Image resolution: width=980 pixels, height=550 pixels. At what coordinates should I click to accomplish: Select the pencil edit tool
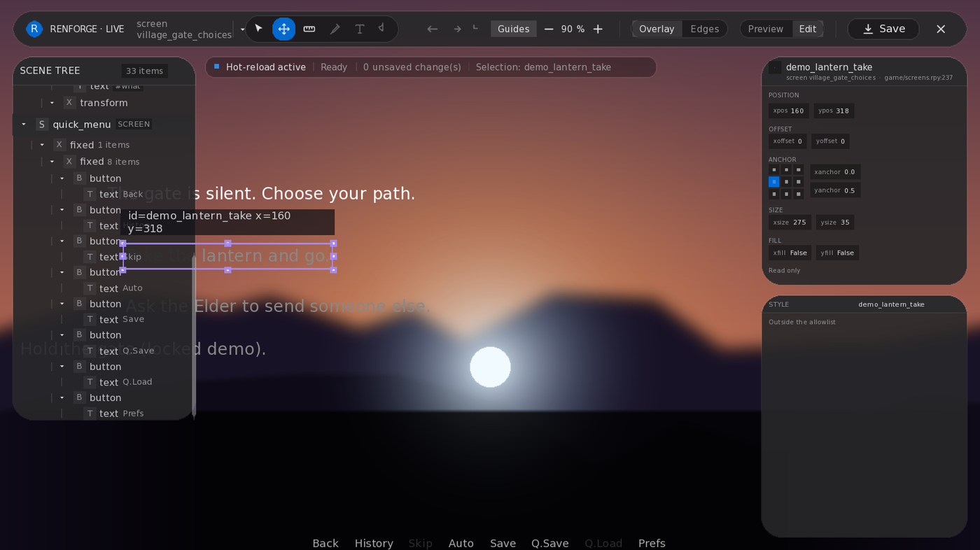[335, 29]
